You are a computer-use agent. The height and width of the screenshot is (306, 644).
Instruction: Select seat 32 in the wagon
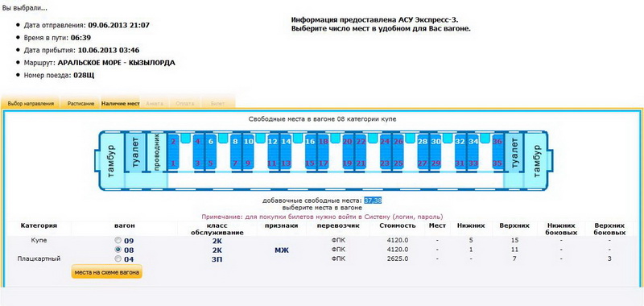[460, 142]
